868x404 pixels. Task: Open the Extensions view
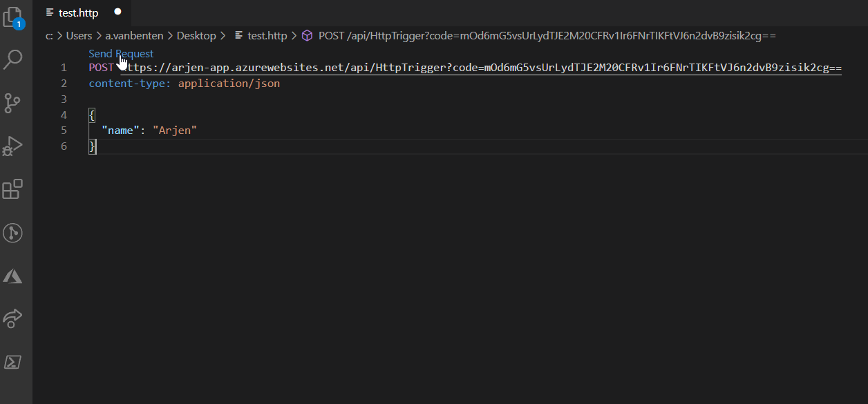13,189
